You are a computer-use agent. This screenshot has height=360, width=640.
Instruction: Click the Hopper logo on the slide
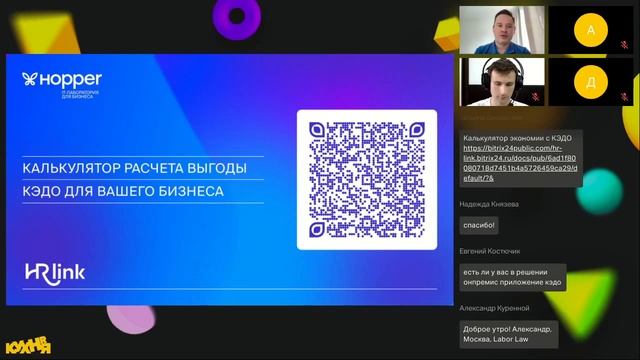pos(62,84)
